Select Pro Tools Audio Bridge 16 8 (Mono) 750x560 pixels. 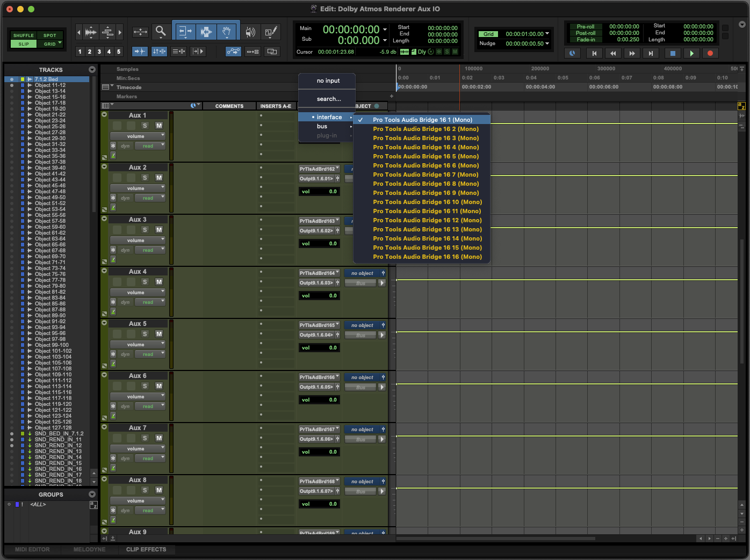pyautogui.click(x=422, y=184)
